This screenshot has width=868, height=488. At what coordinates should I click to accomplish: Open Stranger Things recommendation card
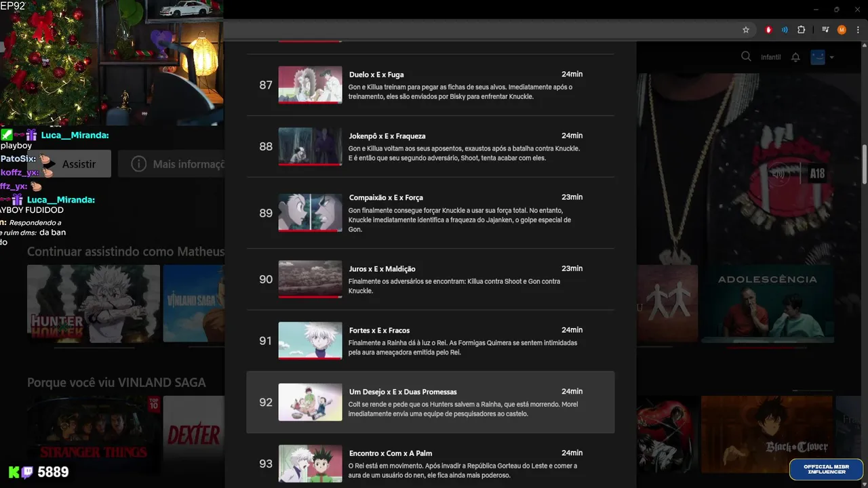coord(94,434)
